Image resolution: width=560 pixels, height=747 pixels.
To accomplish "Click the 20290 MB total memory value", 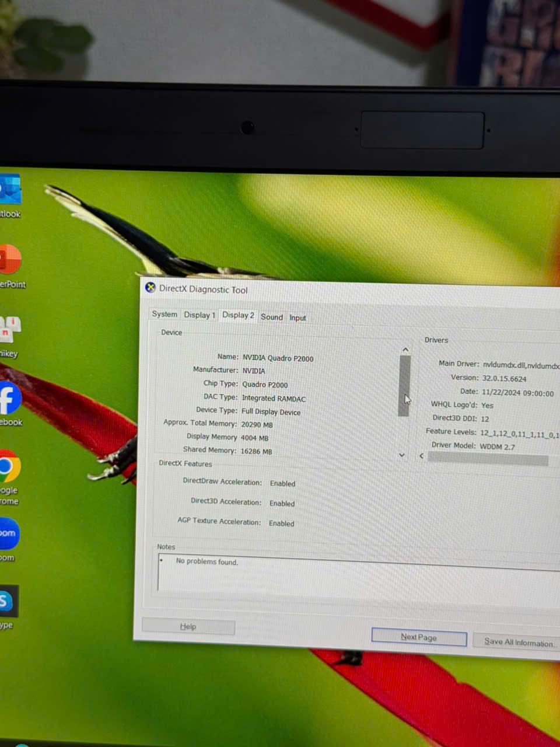I will pos(257,425).
